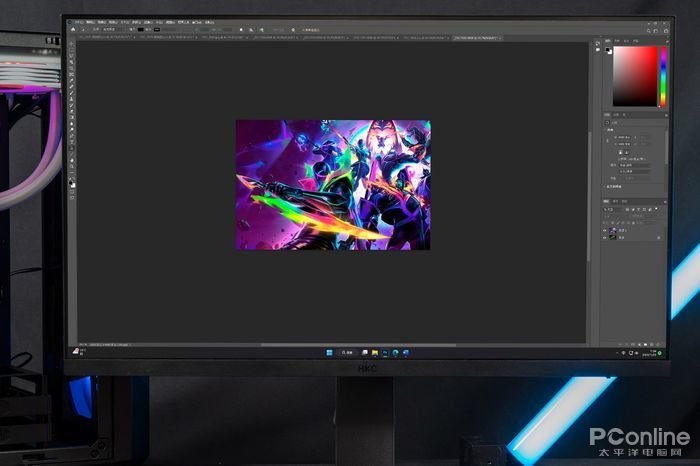Open the Windows Start button
Screen dimensions: 700x466
[329, 353]
